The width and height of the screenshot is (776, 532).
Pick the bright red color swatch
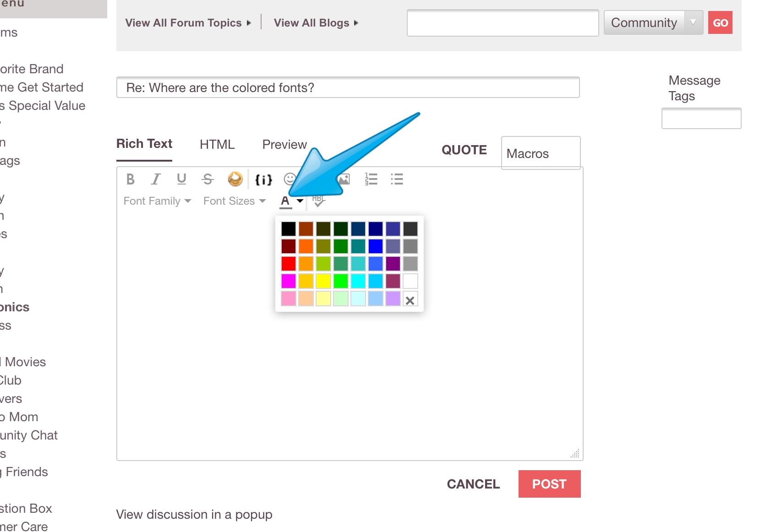(x=289, y=264)
